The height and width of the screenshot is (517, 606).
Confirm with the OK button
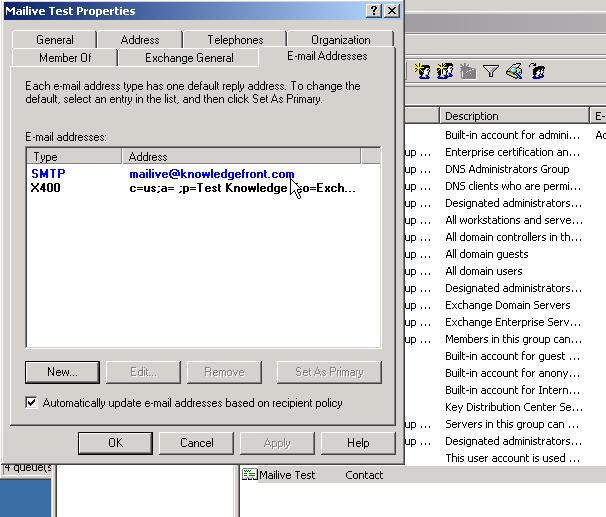click(x=115, y=443)
